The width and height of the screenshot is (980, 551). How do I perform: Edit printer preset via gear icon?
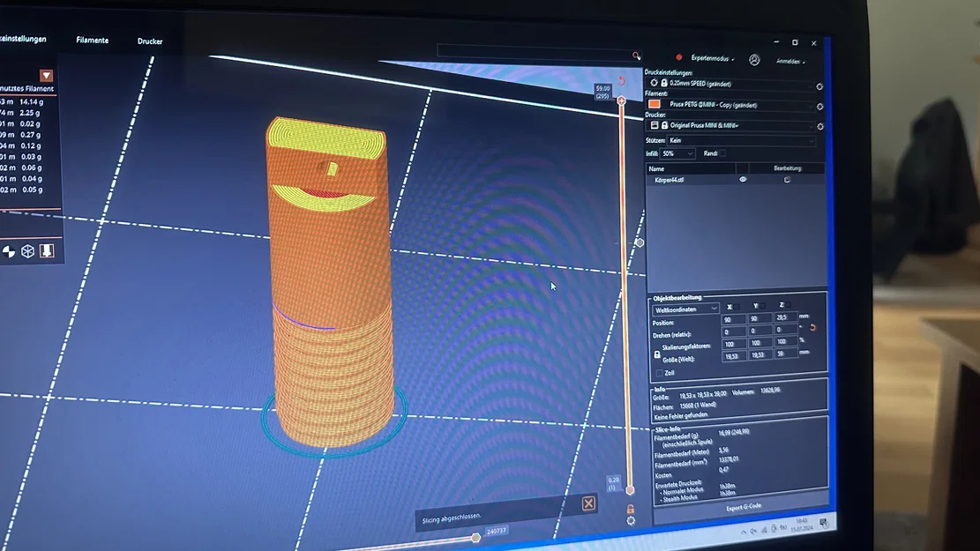point(820,127)
